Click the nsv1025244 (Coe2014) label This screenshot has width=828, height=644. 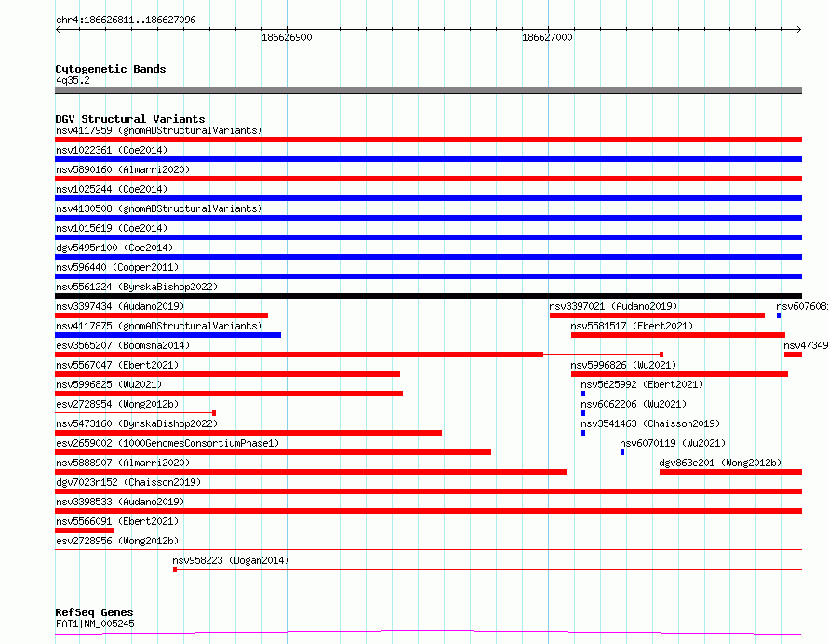click(112, 189)
